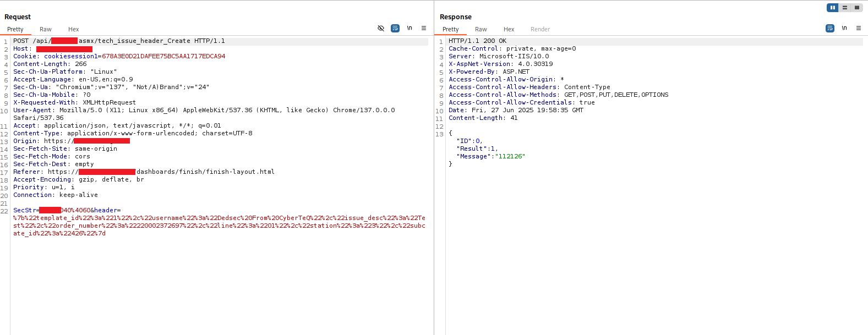Switch to combined tabbed layout
Screen dimensions: 868x335
pos(857,8)
